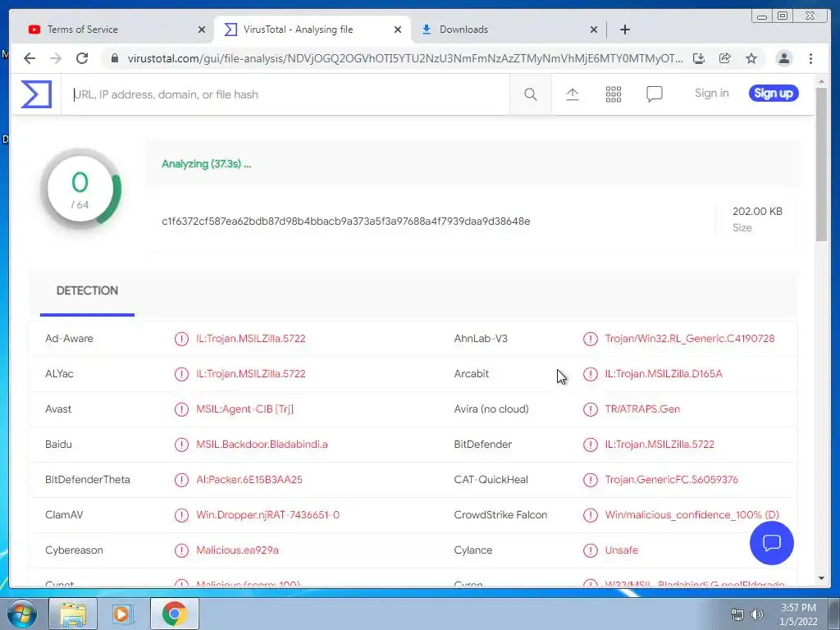840x630 pixels.
Task: Click the AI:Packer.6E15B3AA25 result
Action: pyautogui.click(x=249, y=480)
